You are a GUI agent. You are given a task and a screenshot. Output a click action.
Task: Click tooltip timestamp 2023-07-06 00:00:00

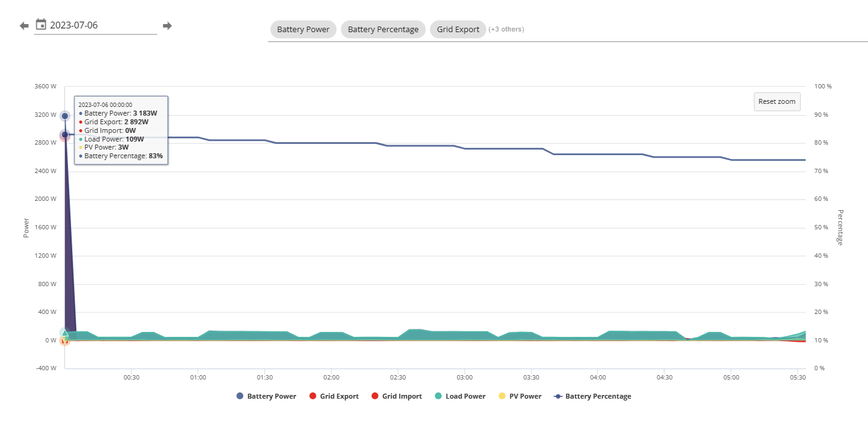click(x=105, y=105)
